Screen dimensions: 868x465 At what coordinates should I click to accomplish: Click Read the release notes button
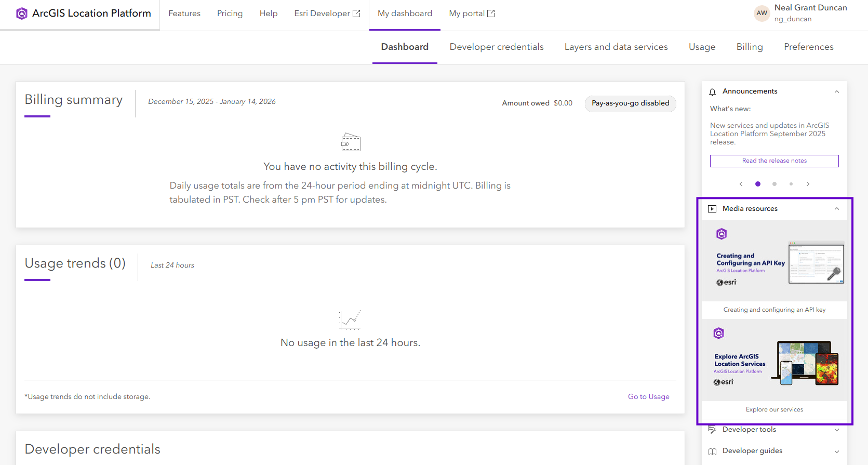(774, 161)
